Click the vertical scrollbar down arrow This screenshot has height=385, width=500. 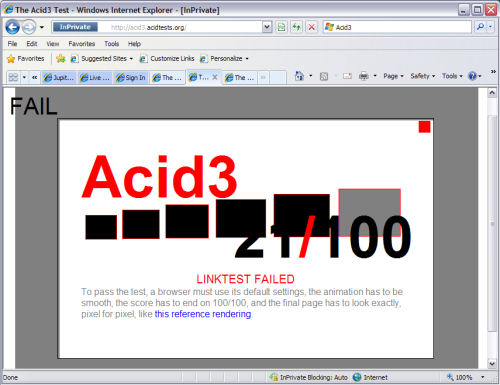coord(492,363)
